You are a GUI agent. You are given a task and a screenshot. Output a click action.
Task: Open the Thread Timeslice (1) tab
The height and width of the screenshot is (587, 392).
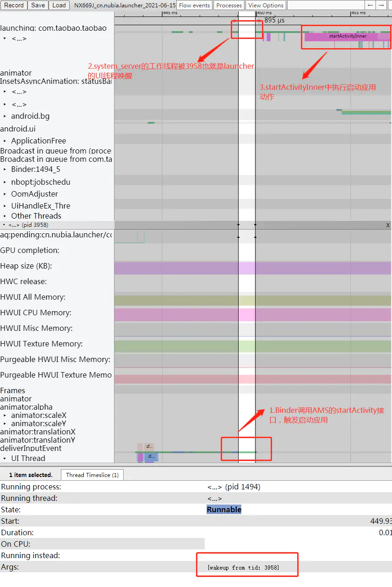(x=92, y=475)
